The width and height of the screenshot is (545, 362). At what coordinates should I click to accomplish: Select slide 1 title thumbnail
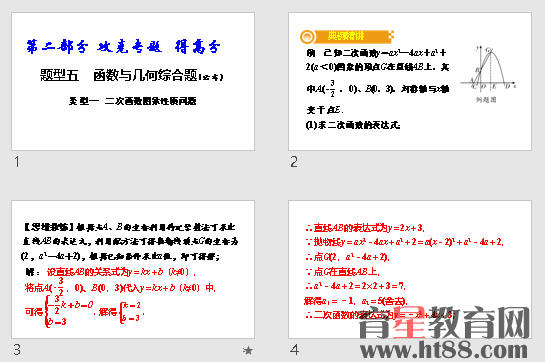pyautogui.click(x=133, y=81)
